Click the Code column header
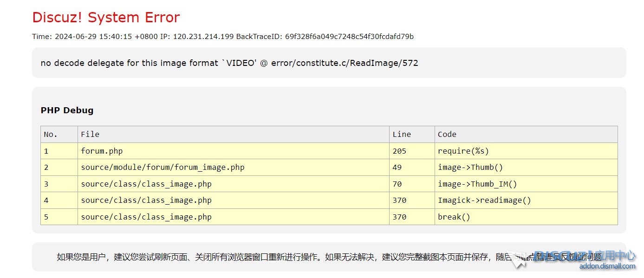644x278 pixels. tap(447, 135)
